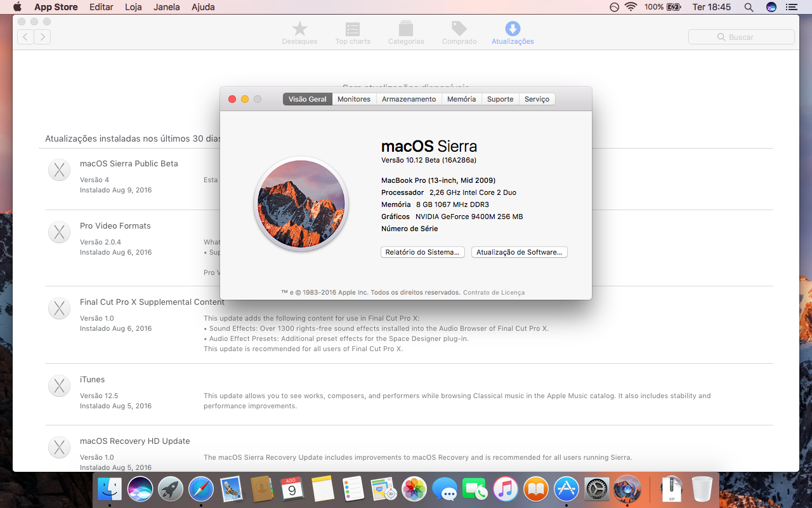
Task: Open Comprado in App Store toolbar
Action: [x=459, y=33]
